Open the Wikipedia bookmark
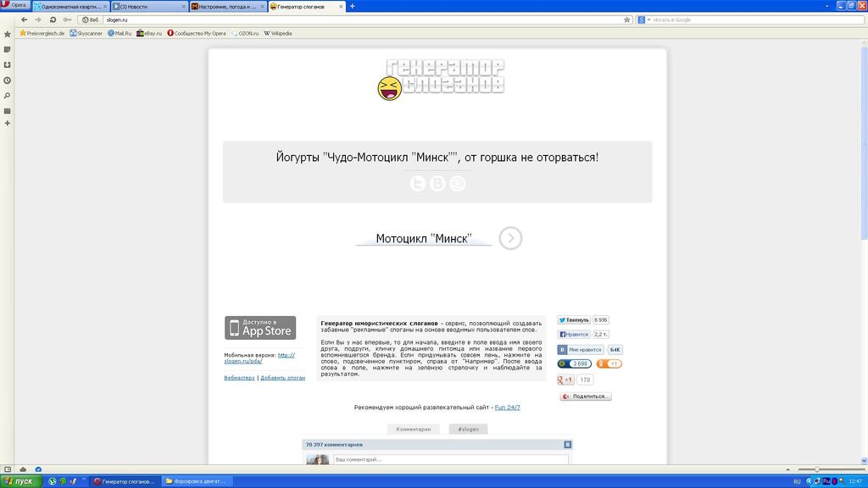The width and height of the screenshot is (868, 488). [278, 33]
